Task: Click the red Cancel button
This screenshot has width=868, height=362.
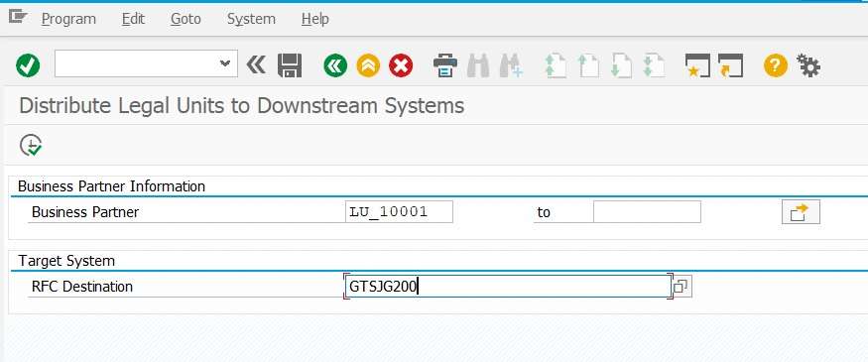Action: click(x=401, y=65)
